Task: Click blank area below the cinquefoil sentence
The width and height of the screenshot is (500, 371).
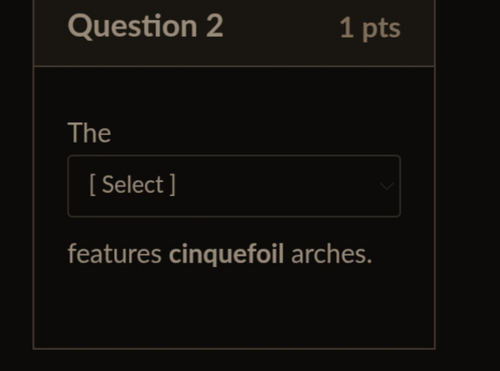Action: [234, 307]
